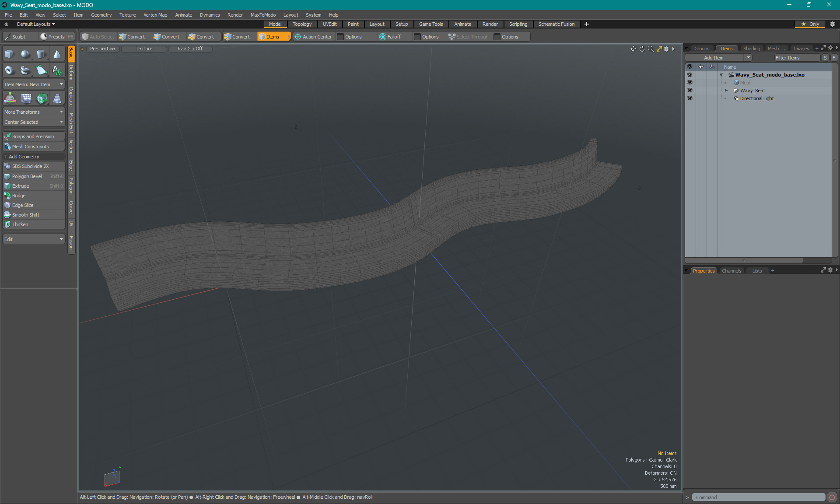This screenshot has height=504, width=840.
Task: Click the Snaps and Precision icon
Action: click(x=7, y=136)
